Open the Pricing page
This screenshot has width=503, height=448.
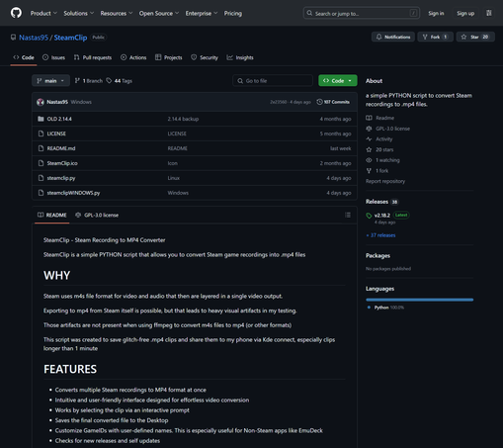coord(233,13)
